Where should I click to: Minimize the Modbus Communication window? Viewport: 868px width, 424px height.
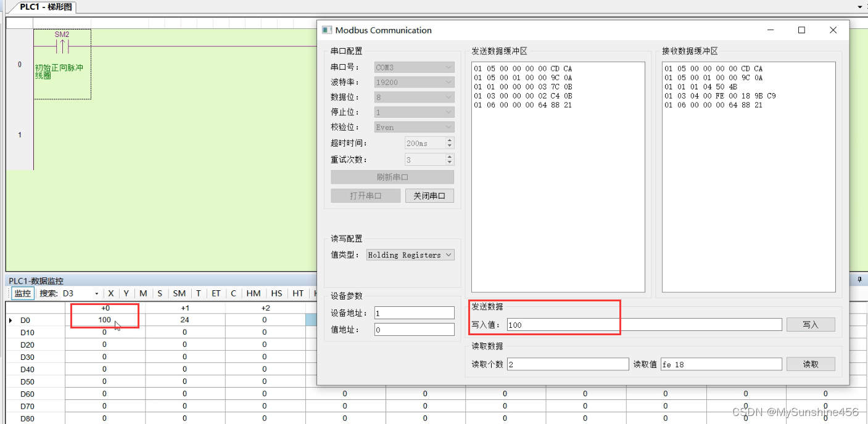tap(771, 30)
